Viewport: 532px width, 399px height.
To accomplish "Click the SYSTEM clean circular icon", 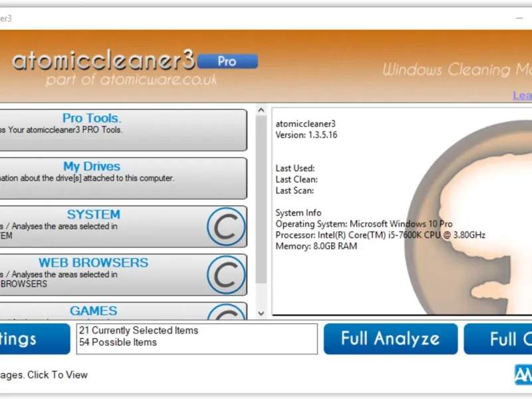I will [226, 227].
